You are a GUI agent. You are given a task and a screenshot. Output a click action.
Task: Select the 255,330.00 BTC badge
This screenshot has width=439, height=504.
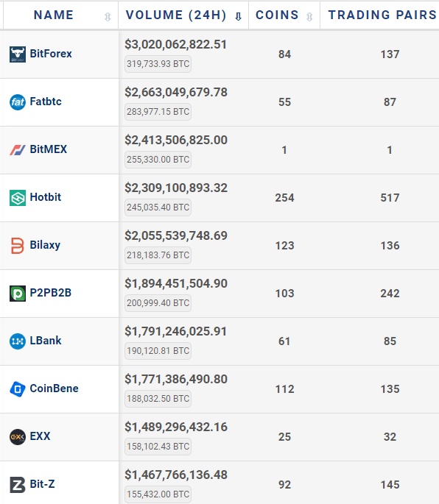(x=158, y=160)
